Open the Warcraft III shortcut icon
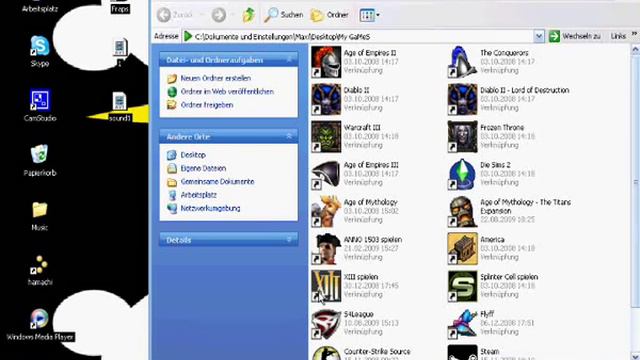 pyautogui.click(x=326, y=137)
